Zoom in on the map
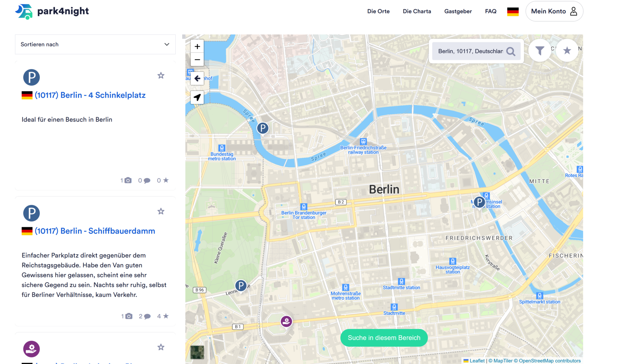 [x=197, y=46]
